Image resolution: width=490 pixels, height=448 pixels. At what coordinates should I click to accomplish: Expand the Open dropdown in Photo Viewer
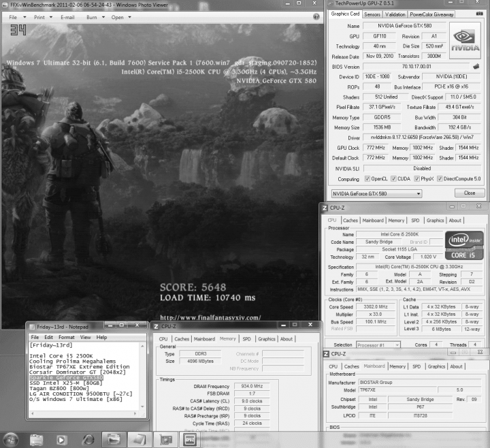(130, 17)
